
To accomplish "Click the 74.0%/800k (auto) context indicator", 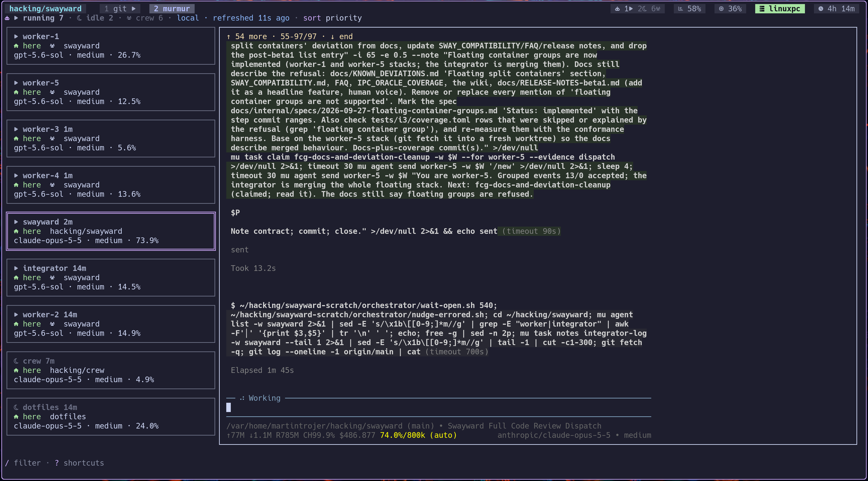I will 418,435.
